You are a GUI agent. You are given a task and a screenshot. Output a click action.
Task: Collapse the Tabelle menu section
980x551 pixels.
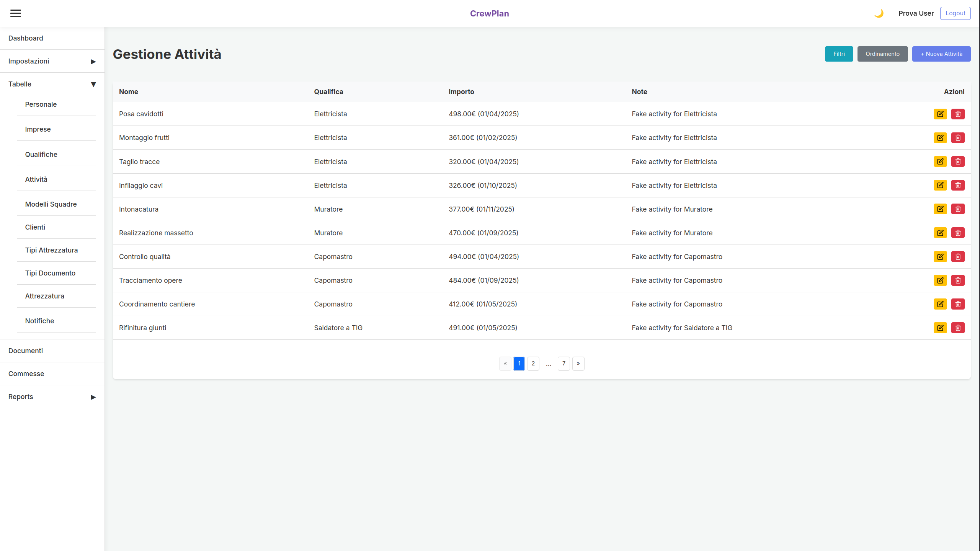[x=52, y=84]
